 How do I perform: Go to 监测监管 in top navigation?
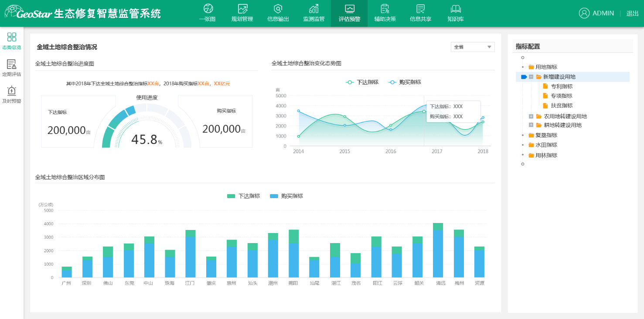pyautogui.click(x=313, y=13)
